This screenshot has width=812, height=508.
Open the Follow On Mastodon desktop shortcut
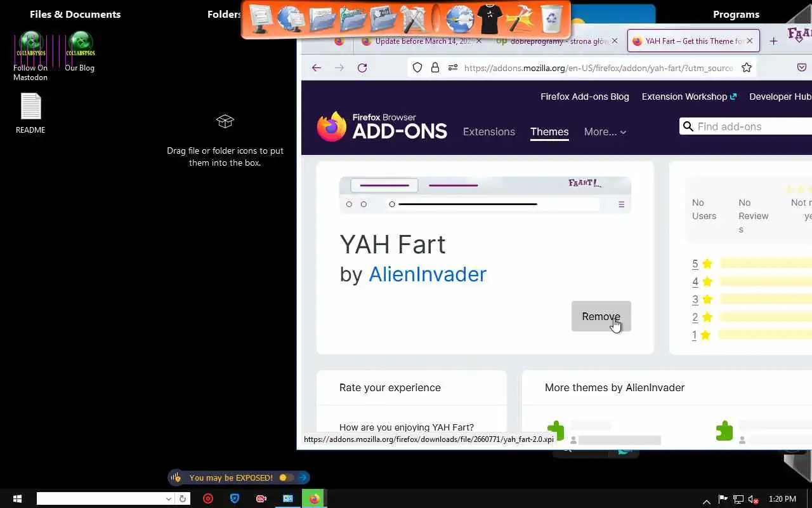[30, 56]
